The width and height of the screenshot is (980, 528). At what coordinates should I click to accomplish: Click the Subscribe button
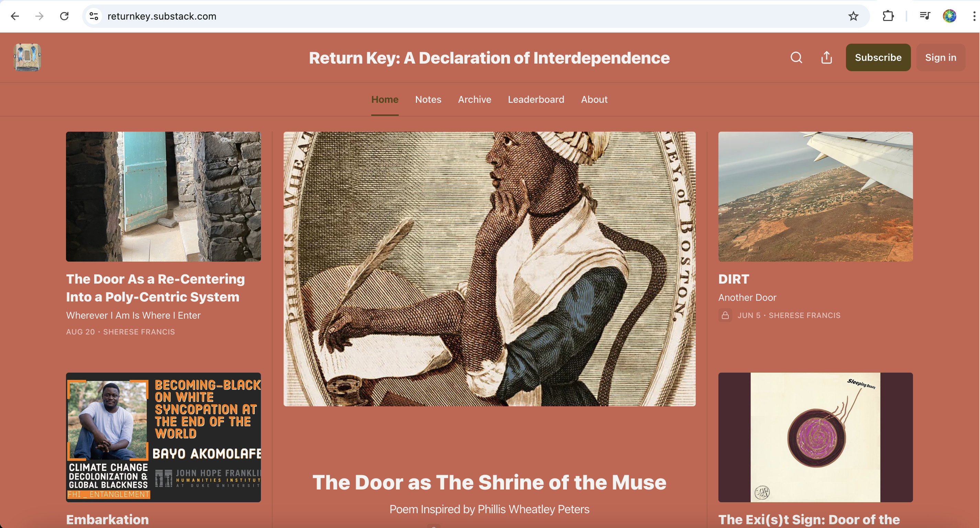pos(878,57)
